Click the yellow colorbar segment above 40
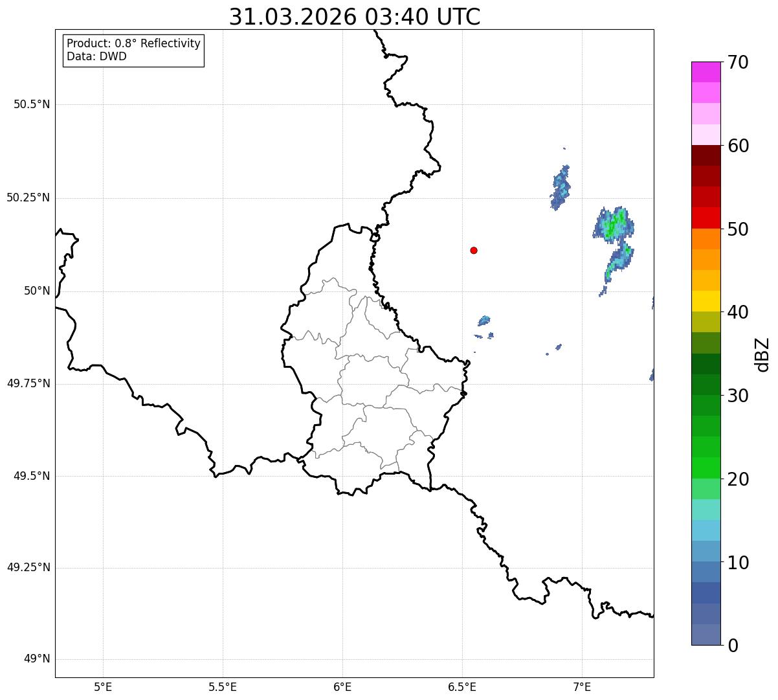 tap(706, 301)
